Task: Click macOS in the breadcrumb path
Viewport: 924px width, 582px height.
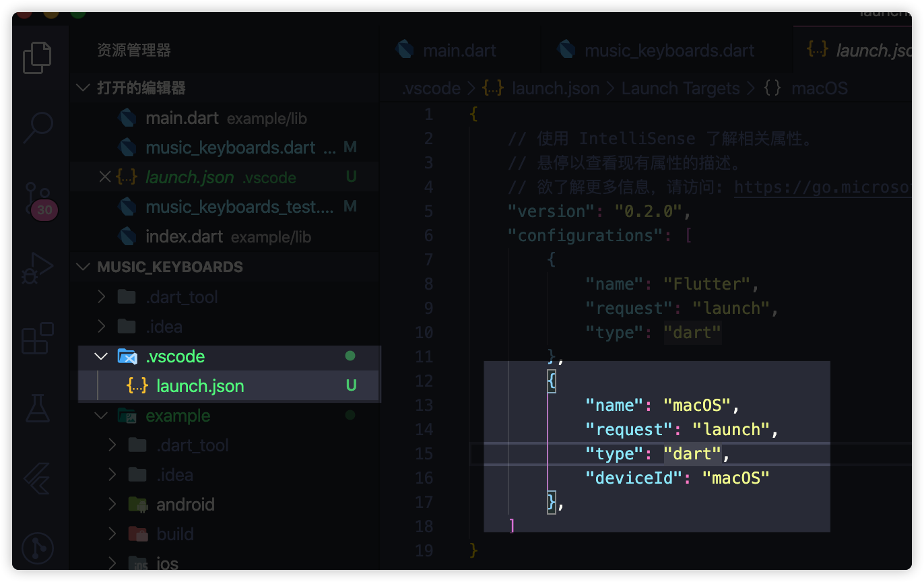Action: tap(820, 88)
